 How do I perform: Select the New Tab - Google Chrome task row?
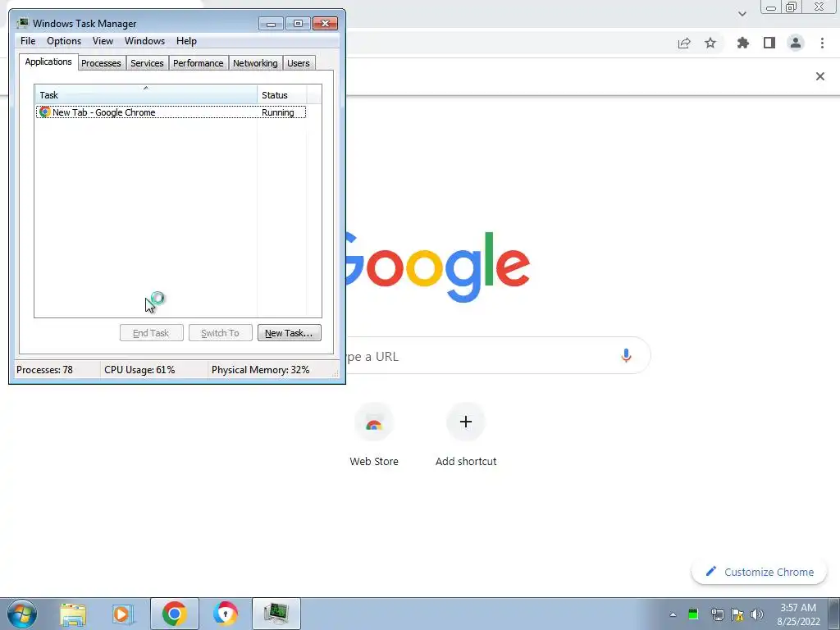(x=171, y=112)
